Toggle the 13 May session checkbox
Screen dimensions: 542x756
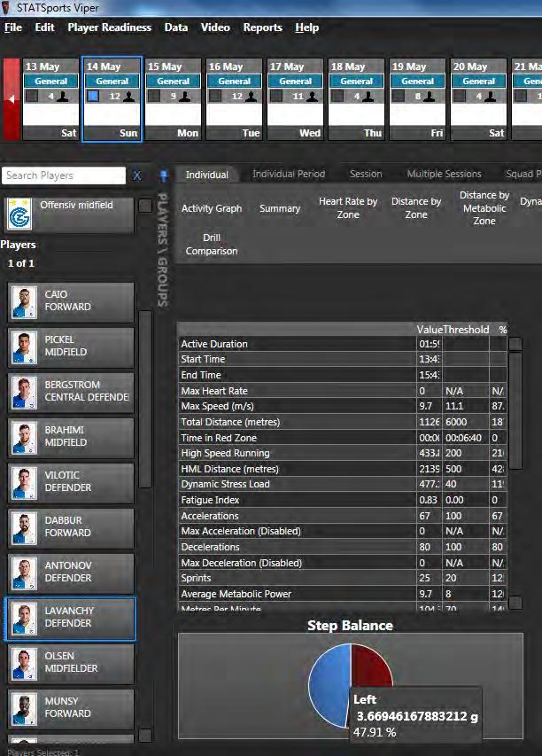tap(32, 96)
